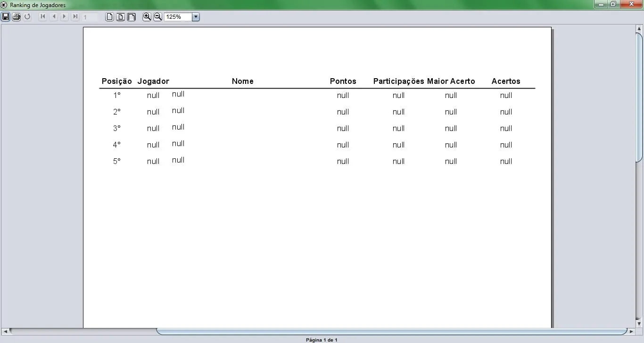Show the report at actual size
644x343 pixels.
click(109, 17)
